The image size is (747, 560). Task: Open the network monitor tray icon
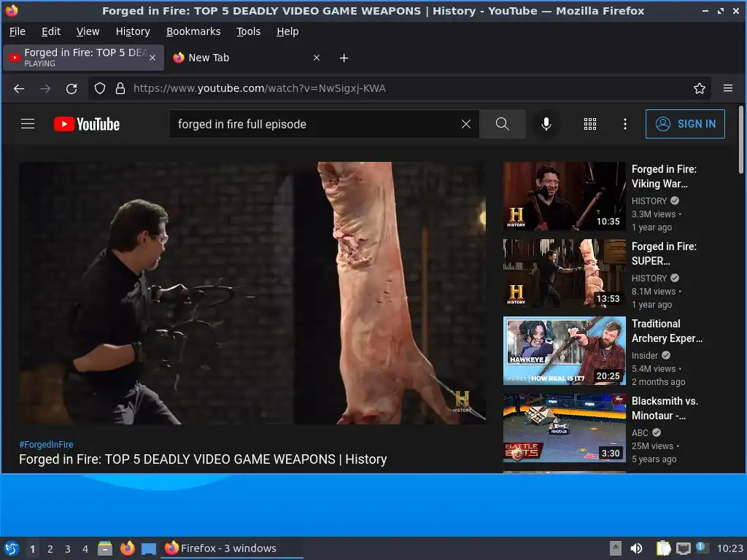coord(683,548)
